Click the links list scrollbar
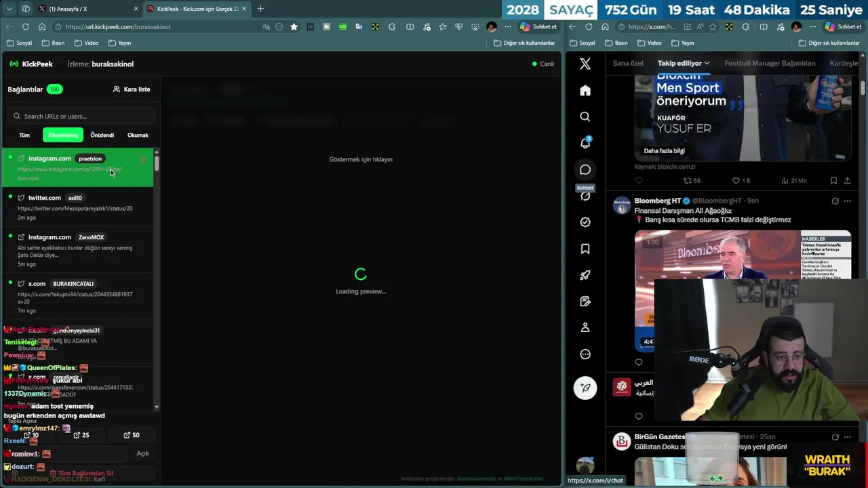 (157, 163)
